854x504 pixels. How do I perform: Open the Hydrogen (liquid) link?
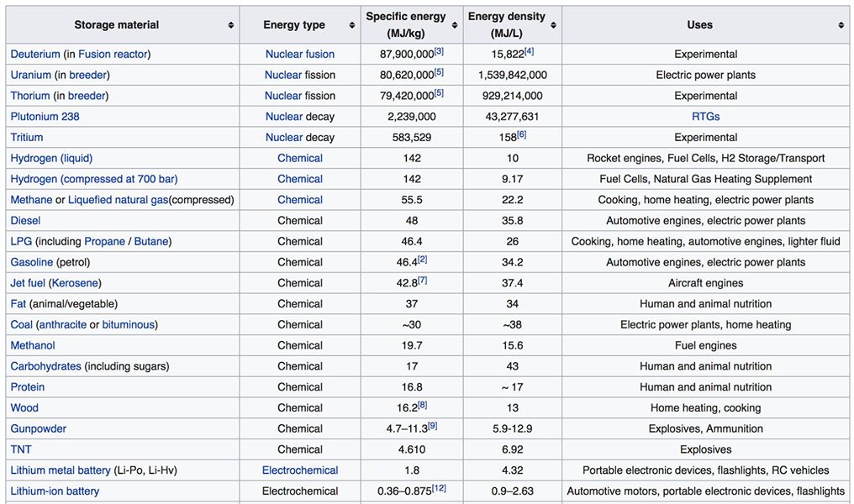click(51, 159)
